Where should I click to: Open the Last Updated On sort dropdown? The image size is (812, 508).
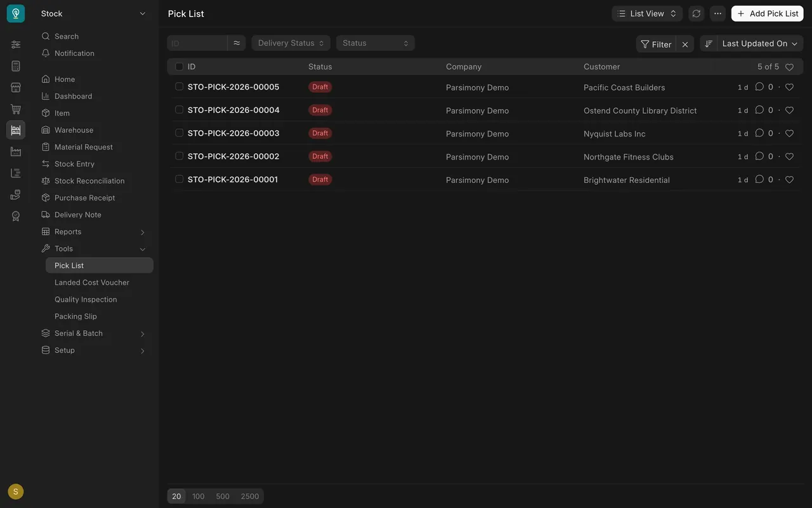coord(760,43)
